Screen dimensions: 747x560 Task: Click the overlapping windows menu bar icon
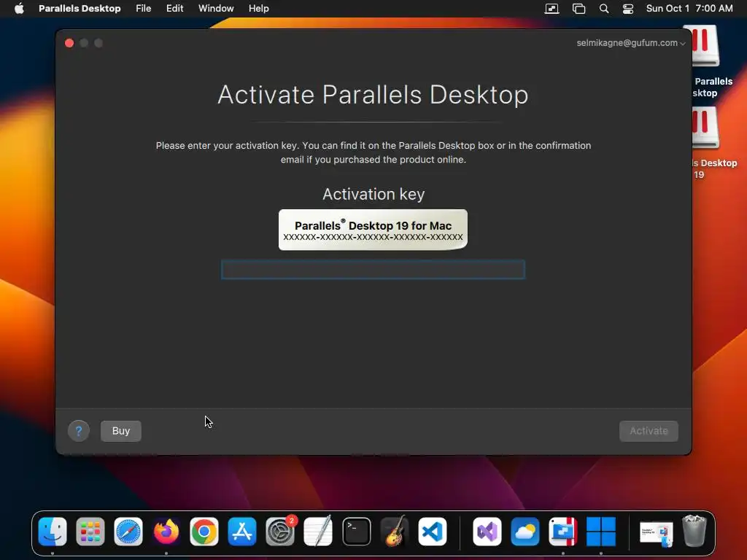(578, 9)
